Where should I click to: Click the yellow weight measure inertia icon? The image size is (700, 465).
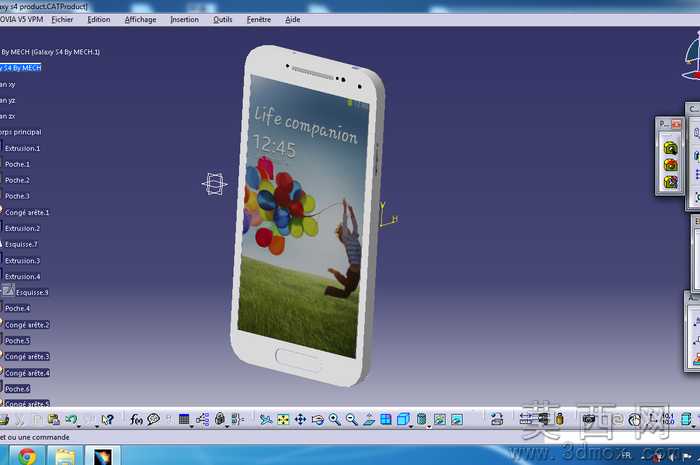pos(559,419)
